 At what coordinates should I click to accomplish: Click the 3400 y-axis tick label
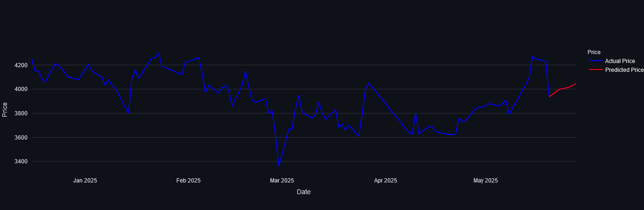tap(21, 161)
